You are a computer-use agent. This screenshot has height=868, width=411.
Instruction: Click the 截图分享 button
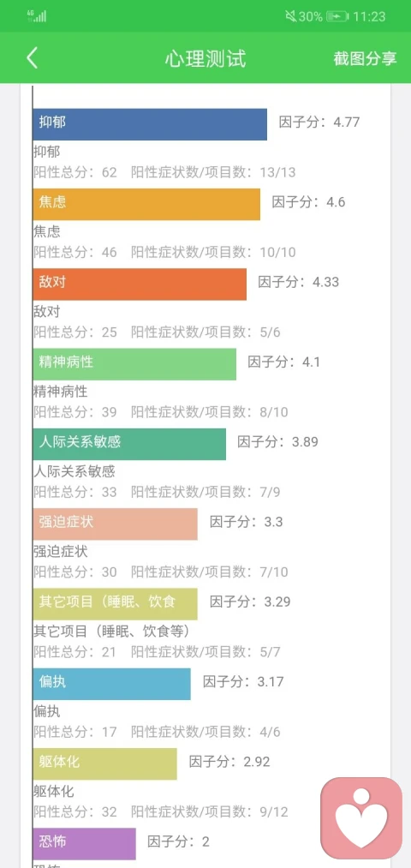point(365,58)
